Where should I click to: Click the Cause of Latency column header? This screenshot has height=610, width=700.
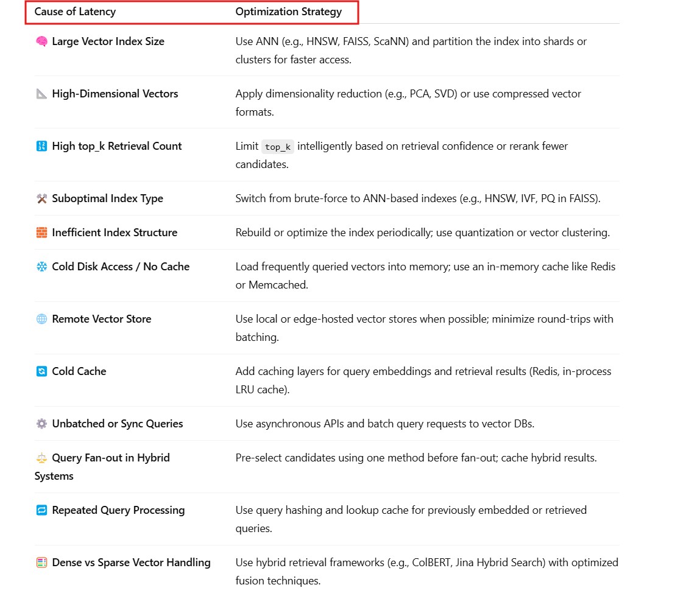point(75,12)
